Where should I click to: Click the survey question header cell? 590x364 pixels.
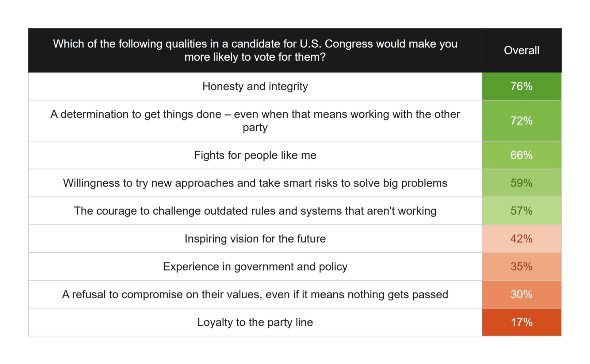coord(255,50)
